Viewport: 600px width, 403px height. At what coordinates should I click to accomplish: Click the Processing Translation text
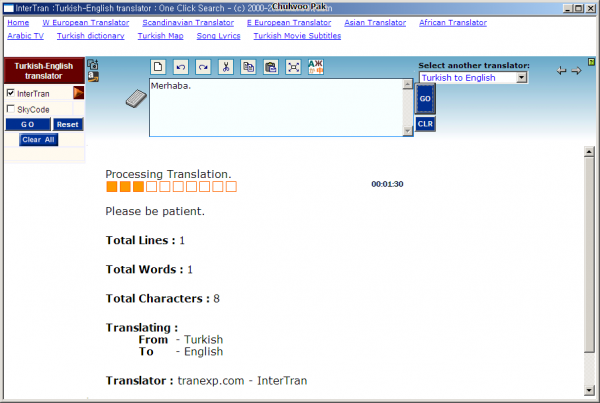168,174
